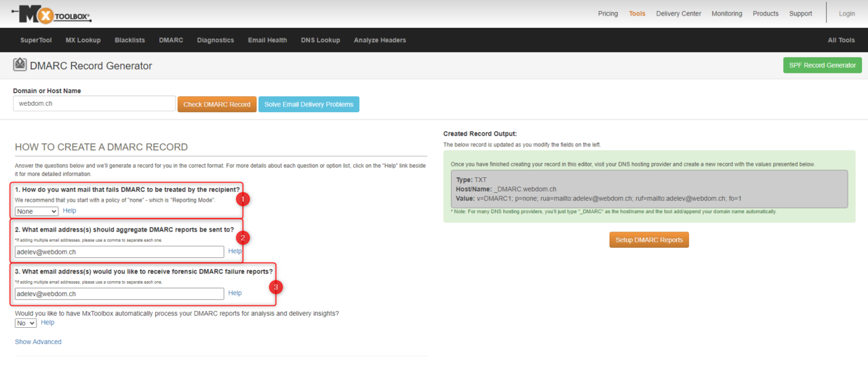The image size is (868, 372).
Task: Open Help link next to policy dropdown
Action: coord(69,211)
